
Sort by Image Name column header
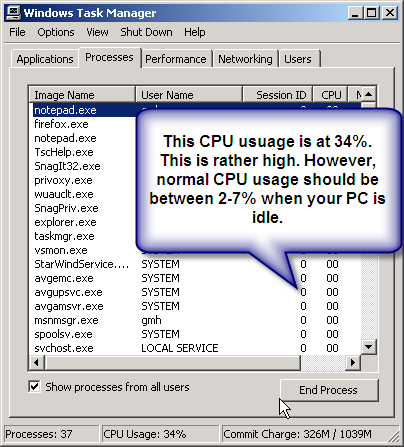82,95
